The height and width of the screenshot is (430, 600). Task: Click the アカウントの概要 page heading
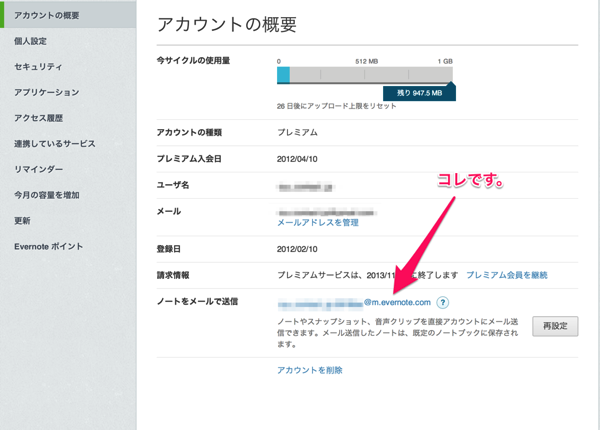pos(227,24)
